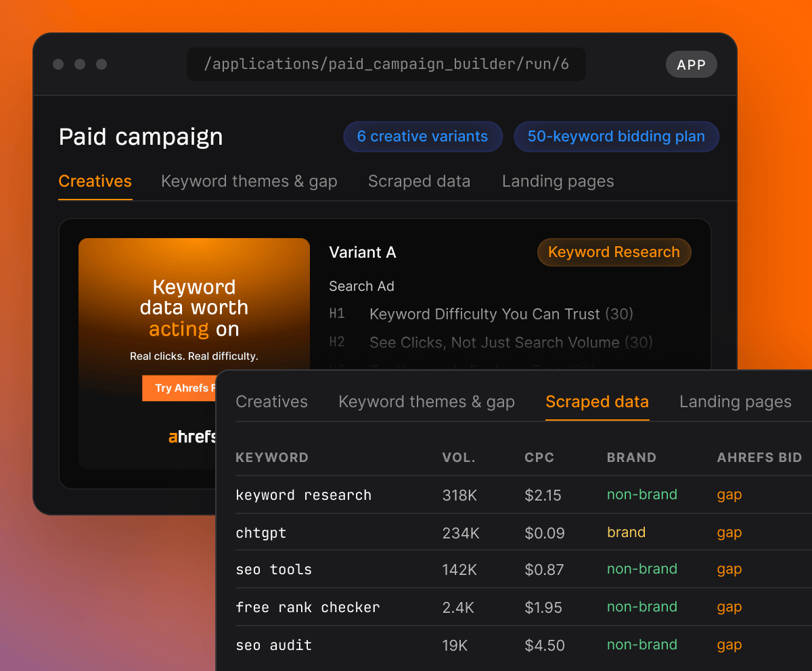Open Creatives tab in front panel
812x671 pixels.
(x=271, y=402)
